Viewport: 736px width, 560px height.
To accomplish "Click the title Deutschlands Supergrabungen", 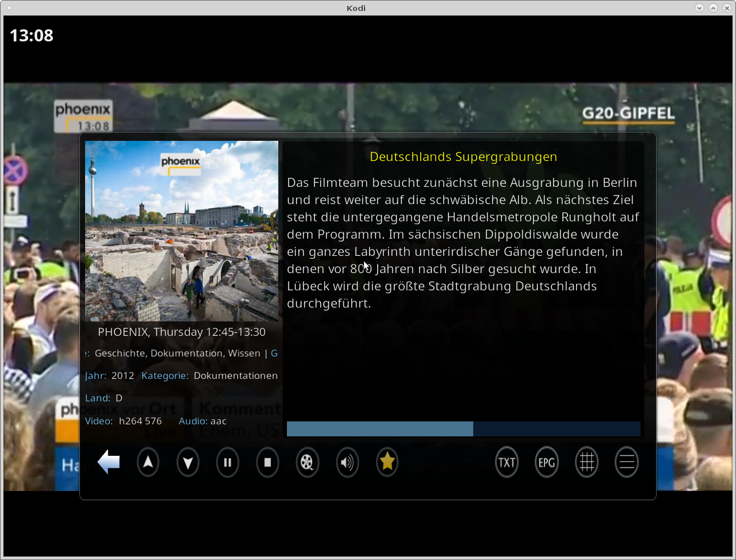I will pyautogui.click(x=463, y=156).
